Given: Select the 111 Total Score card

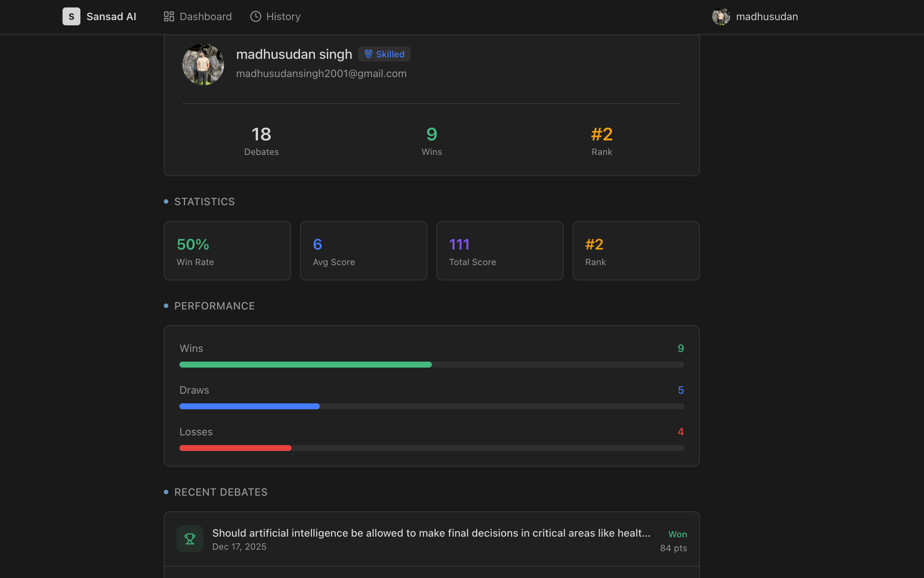Looking at the screenshot, I should 499,250.
